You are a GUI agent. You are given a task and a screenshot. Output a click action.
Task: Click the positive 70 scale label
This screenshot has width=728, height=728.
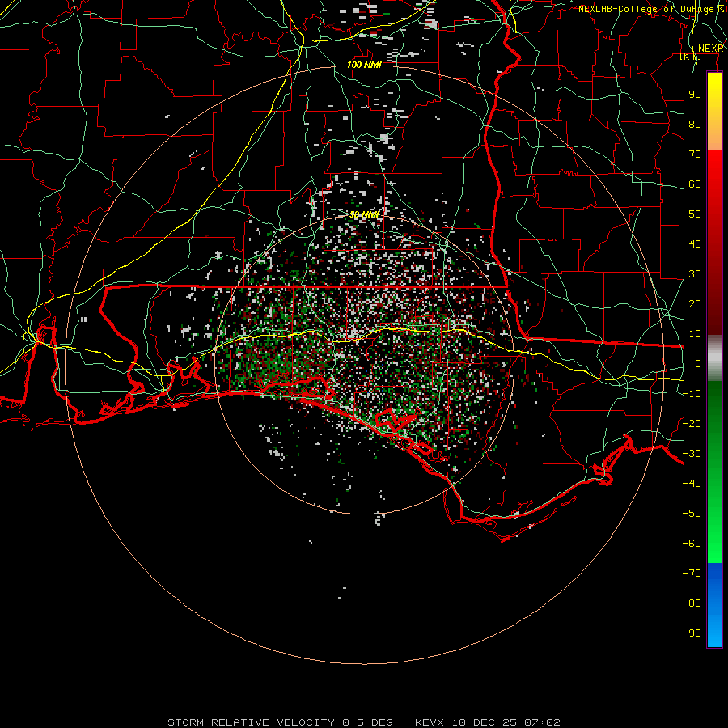click(695, 154)
